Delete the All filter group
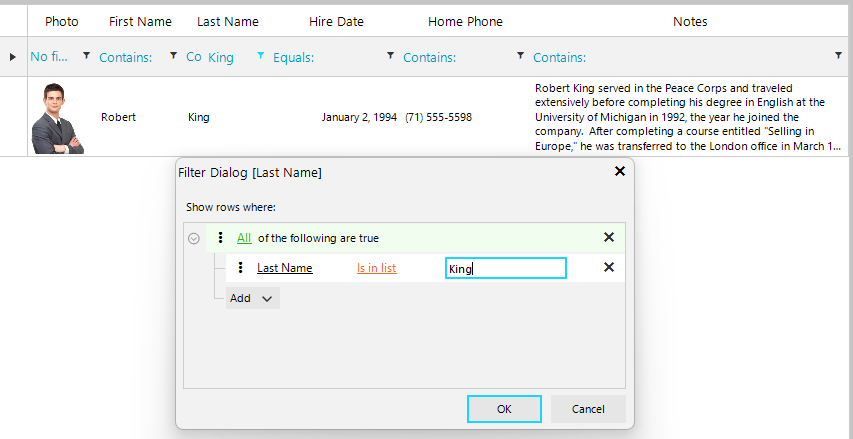Viewport: 853px width, 439px height. 608,238
